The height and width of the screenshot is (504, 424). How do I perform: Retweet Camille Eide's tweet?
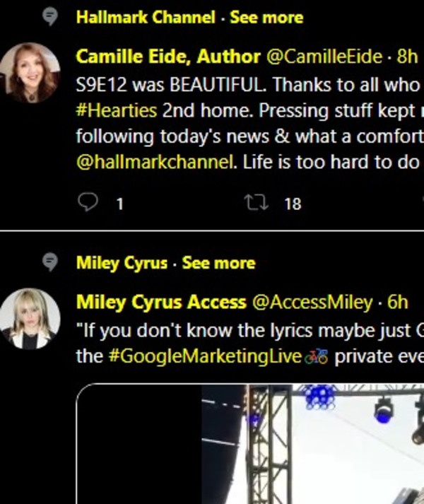252,204
